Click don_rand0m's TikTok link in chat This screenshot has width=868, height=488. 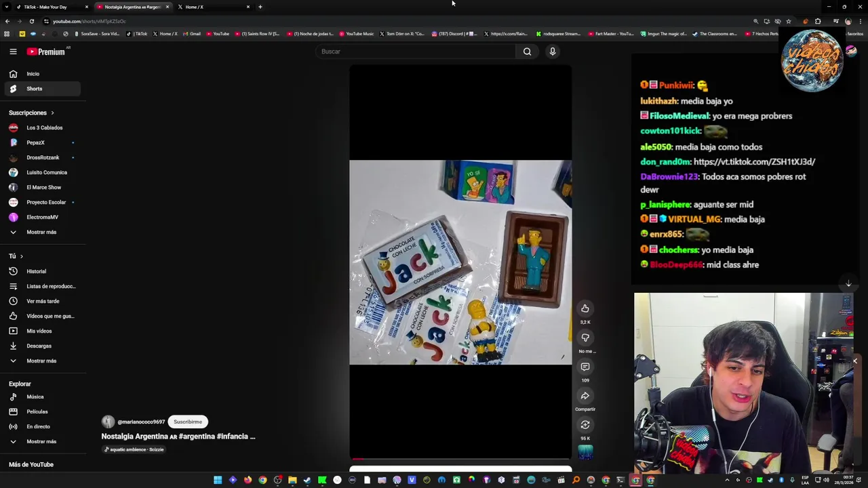click(754, 162)
